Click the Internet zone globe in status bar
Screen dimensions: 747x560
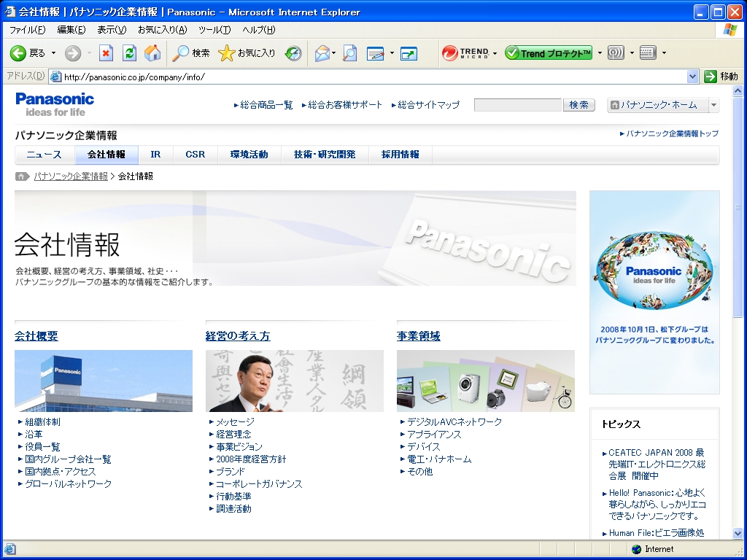(636, 549)
